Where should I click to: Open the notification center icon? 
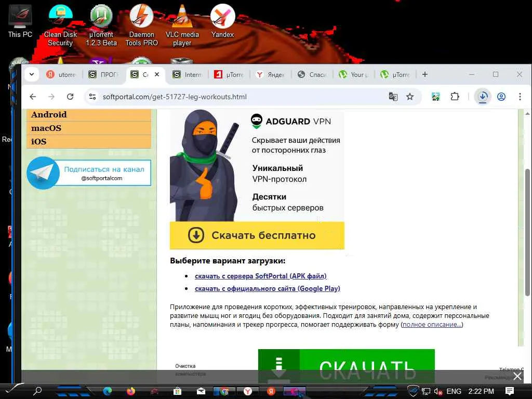[510, 391]
